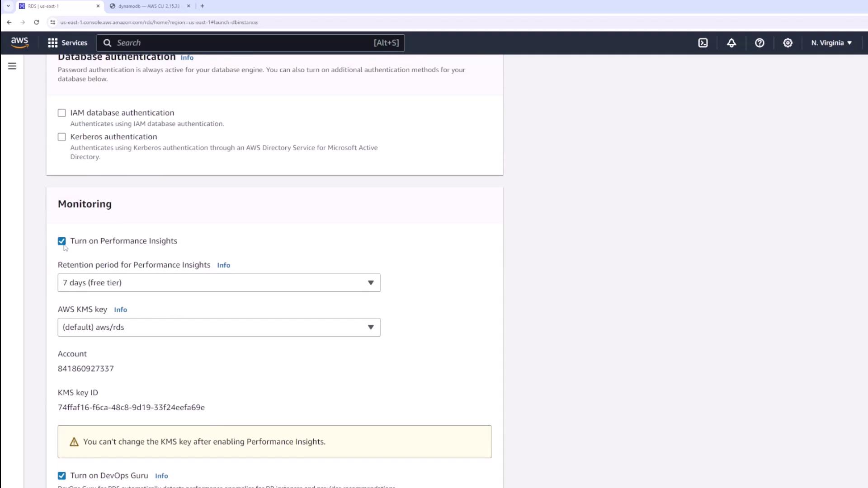868x488 pixels.
Task: Expand the N. Virginia region selector
Action: pos(831,42)
